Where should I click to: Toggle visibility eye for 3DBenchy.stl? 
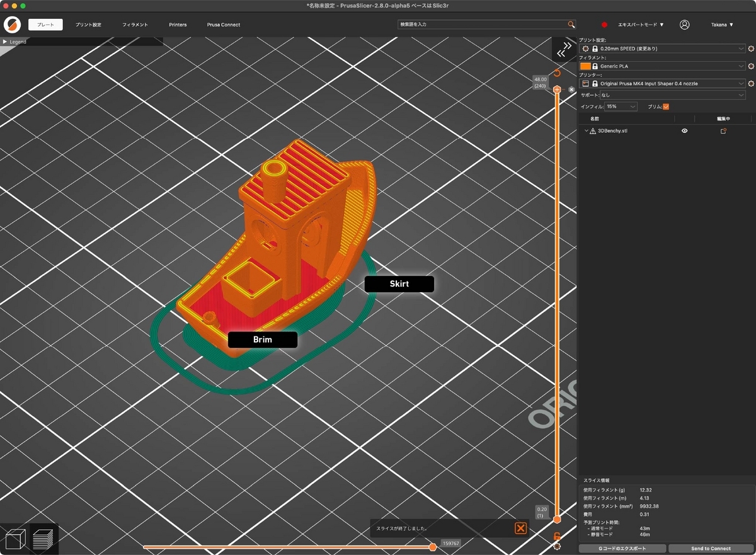click(685, 131)
